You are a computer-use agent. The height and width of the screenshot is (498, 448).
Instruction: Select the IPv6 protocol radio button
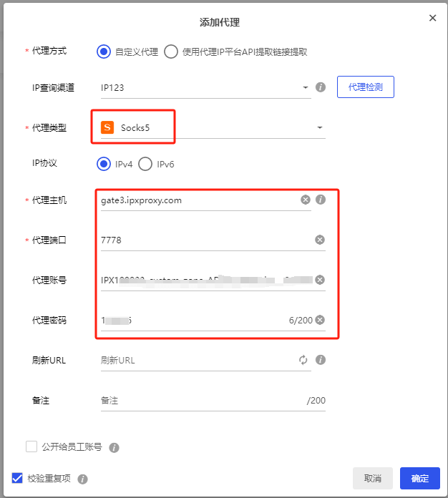(x=145, y=164)
